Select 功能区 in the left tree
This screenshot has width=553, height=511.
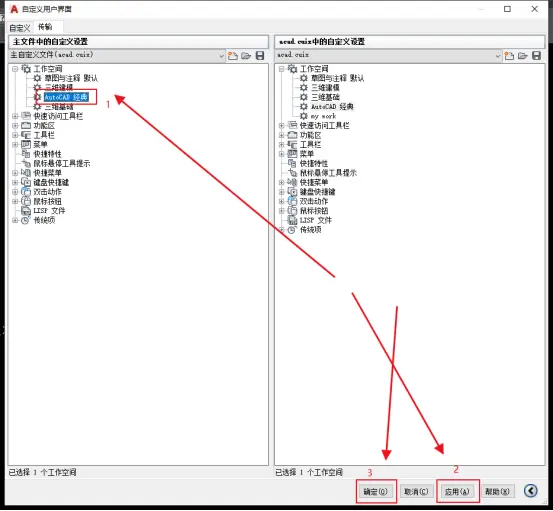point(44,126)
